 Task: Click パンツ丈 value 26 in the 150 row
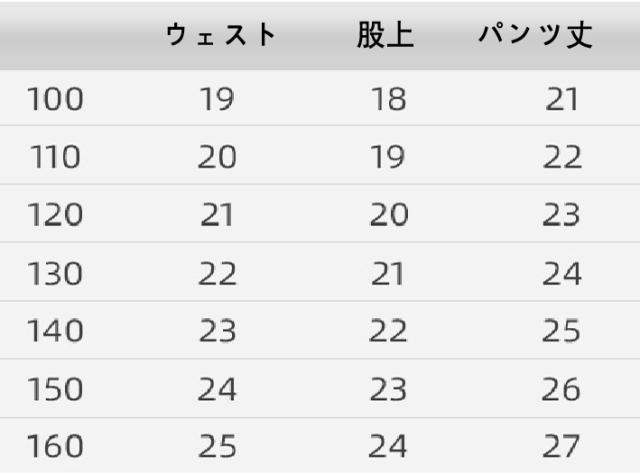(561, 389)
